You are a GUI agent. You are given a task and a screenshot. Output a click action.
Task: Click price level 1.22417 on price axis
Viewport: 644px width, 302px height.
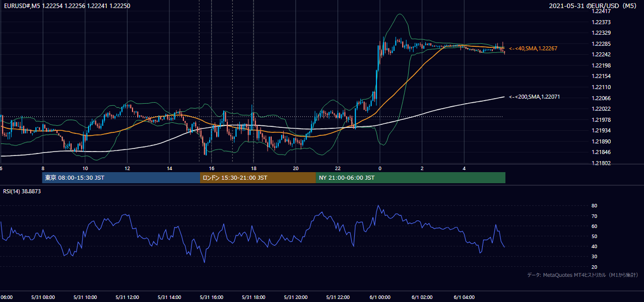(602, 11)
